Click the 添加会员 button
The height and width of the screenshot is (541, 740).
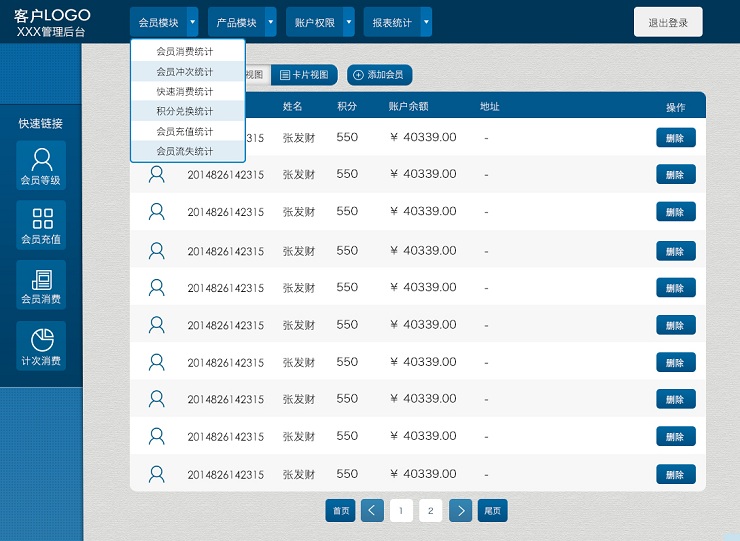coord(379,75)
